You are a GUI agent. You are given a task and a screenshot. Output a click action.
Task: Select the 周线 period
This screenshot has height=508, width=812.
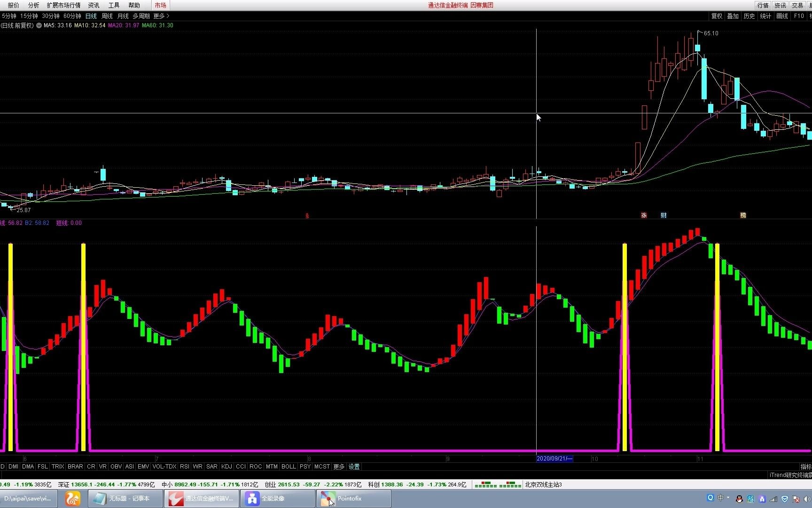[x=107, y=16]
